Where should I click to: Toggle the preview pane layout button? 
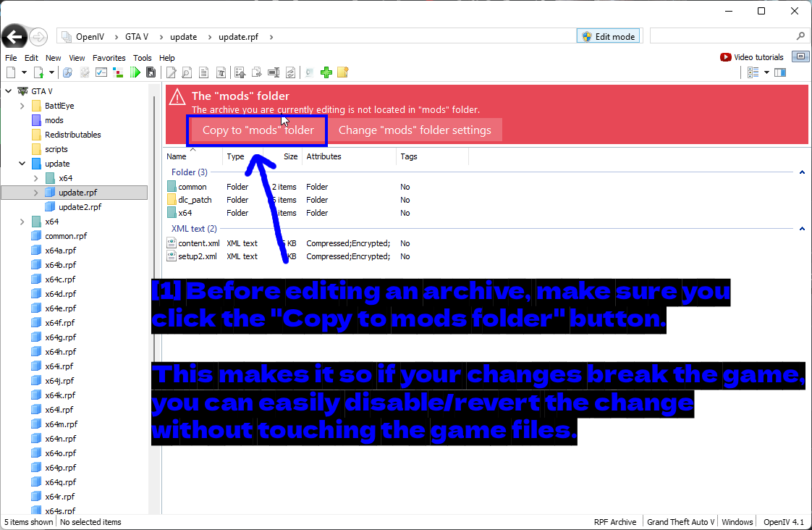pos(780,72)
